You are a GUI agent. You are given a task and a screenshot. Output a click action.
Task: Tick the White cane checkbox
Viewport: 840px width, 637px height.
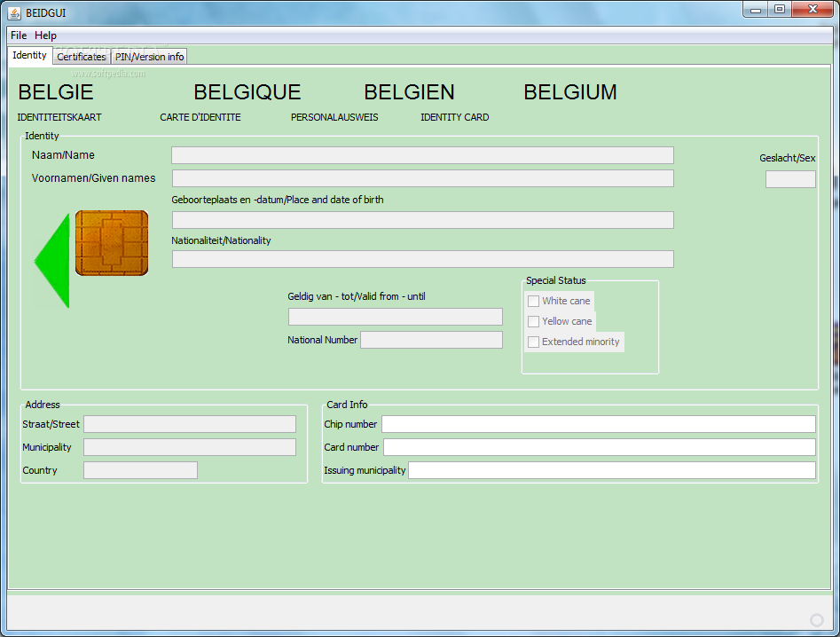click(534, 301)
